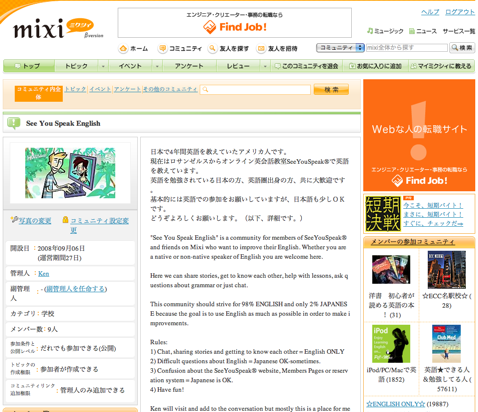Open the Community speech-bubble icon
This screenshot has width=478, height=412.
[x=162, y=48]
